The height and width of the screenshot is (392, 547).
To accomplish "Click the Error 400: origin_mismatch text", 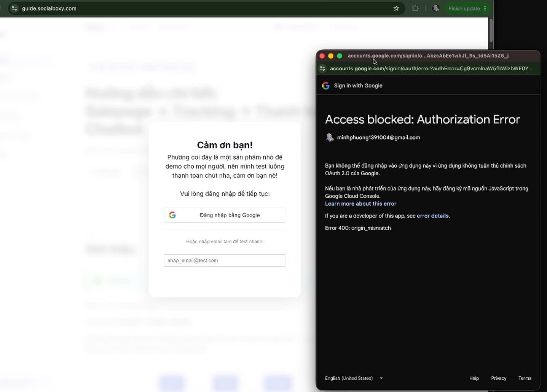I will (x=358, y=228).
